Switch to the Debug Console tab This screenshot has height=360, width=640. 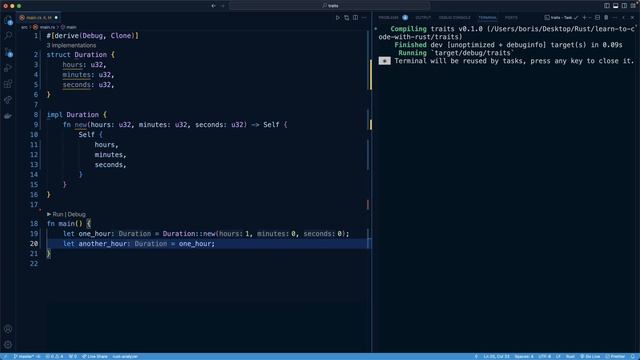pyautogui.click(x=454, y=18)
